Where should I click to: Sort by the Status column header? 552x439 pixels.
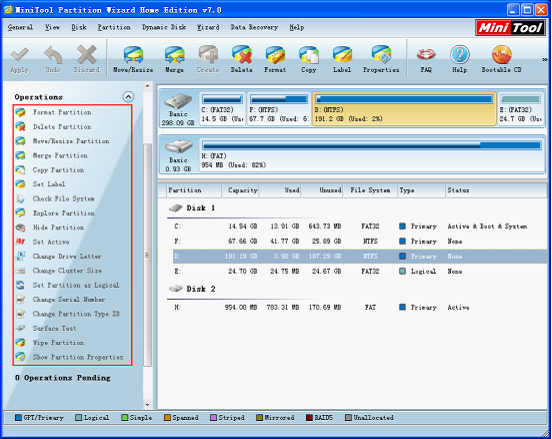(496, 190)
